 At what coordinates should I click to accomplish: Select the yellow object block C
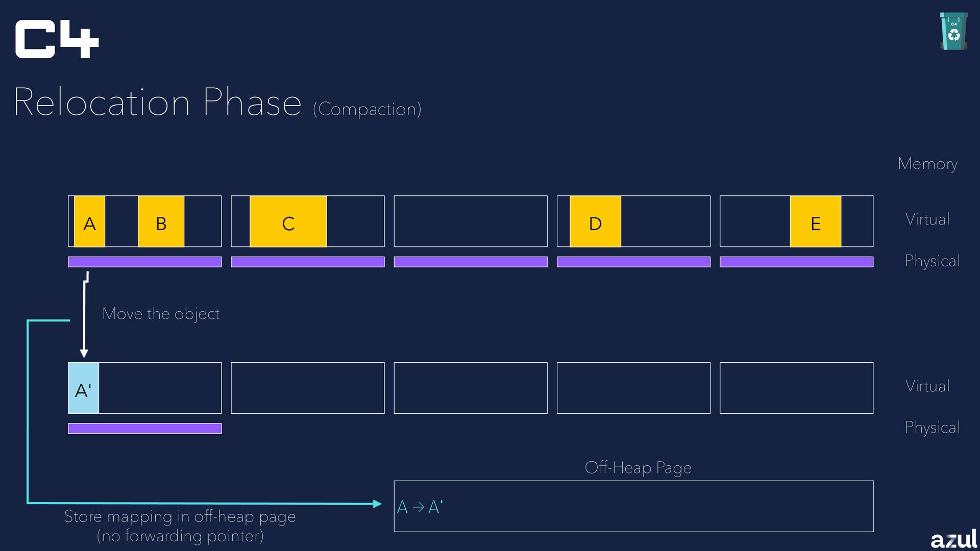click(288, 221)
